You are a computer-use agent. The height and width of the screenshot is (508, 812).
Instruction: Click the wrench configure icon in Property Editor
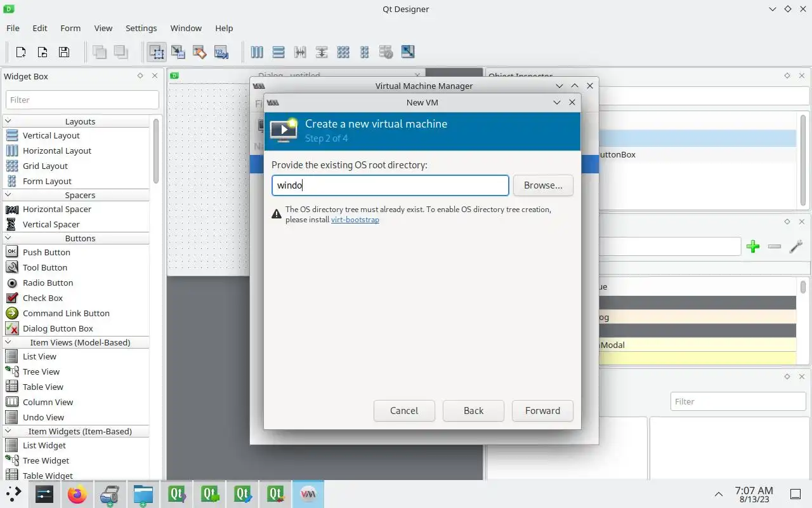(x=796, y=246)
